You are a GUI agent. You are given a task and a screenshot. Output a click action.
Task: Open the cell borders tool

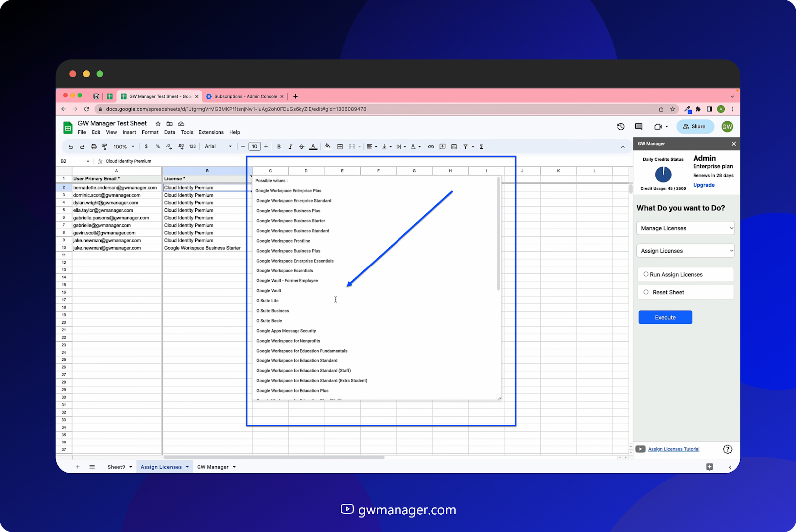340,147
